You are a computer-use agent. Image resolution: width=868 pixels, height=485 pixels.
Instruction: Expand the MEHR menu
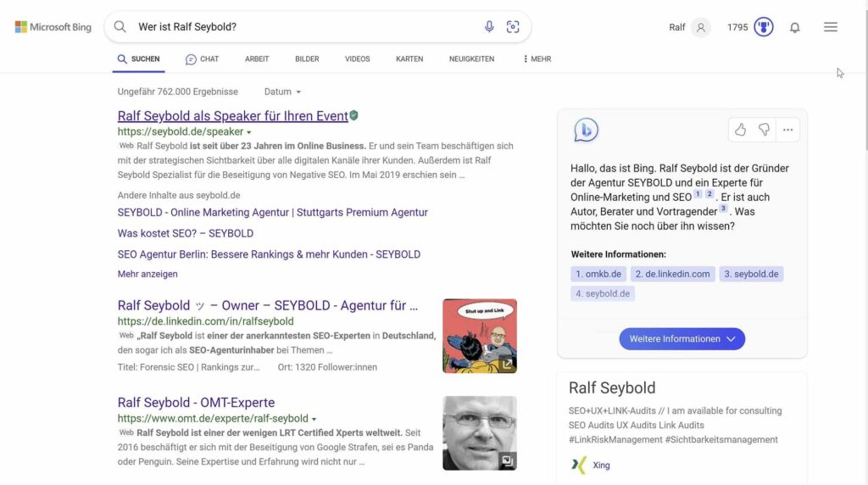click(537, 59)
